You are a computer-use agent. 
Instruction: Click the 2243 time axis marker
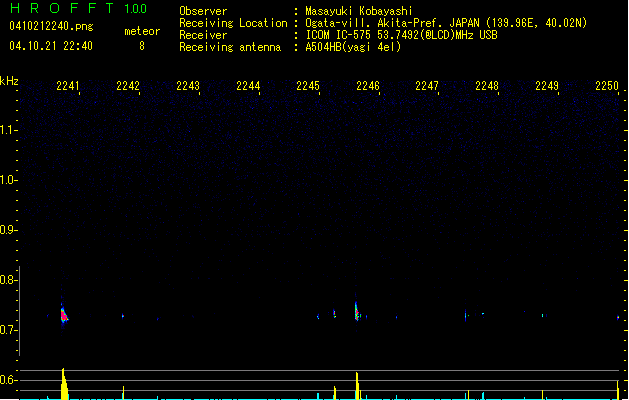point(188,86)
